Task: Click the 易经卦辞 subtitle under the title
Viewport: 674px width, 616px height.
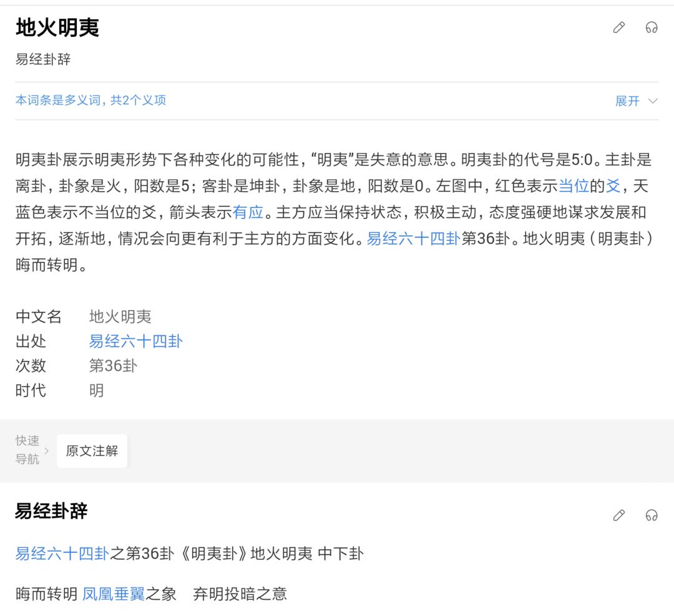Action: pos(43,59)
